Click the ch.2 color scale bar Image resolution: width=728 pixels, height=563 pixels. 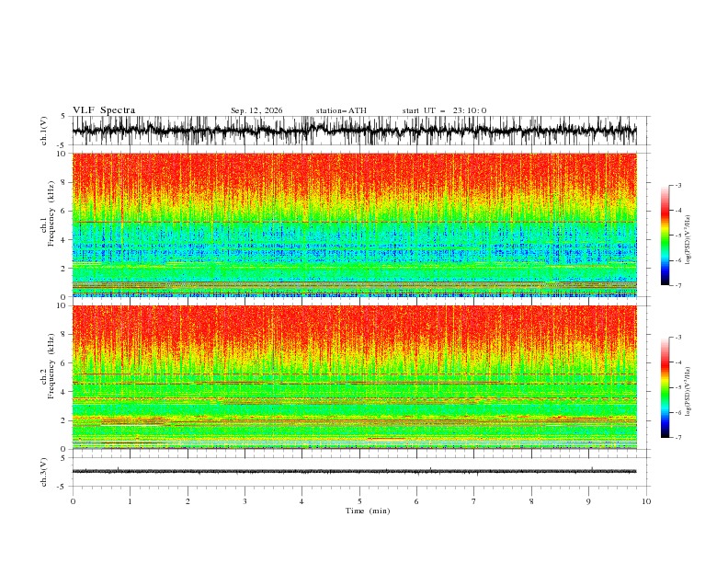point(665,387)
